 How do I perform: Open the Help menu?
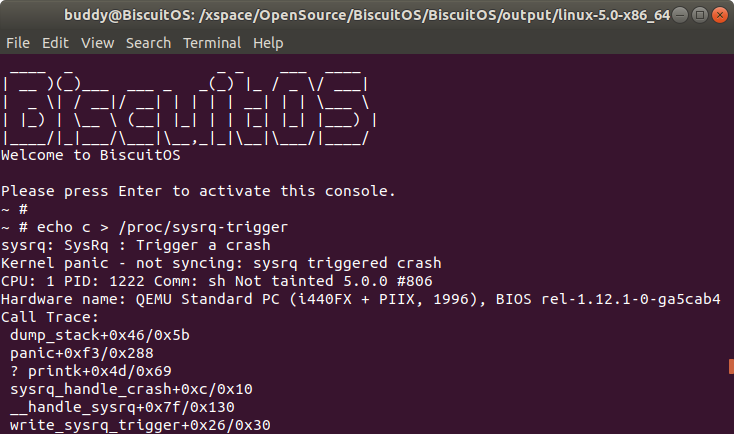tap(269, 44)
